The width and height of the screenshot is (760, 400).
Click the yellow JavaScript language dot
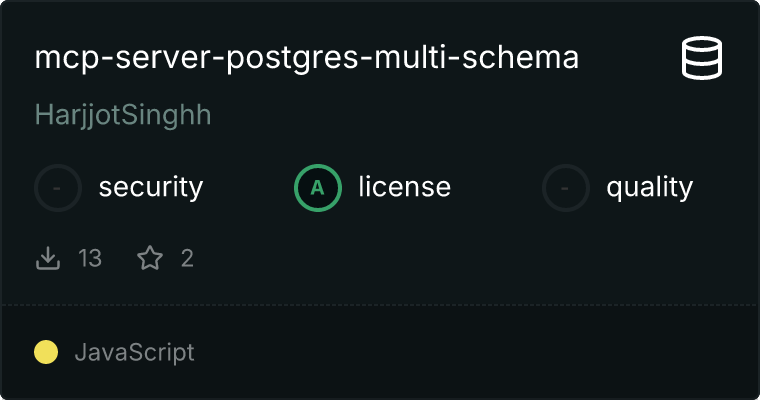tap(46, 352)
